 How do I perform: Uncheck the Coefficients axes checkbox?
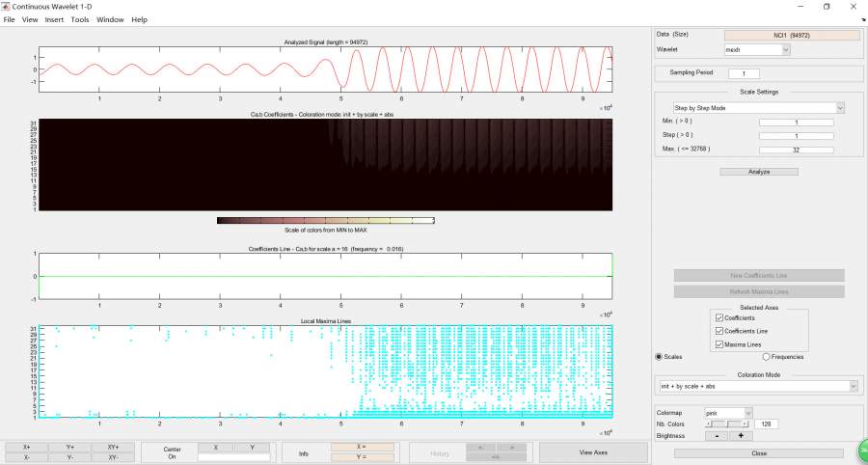719,317
